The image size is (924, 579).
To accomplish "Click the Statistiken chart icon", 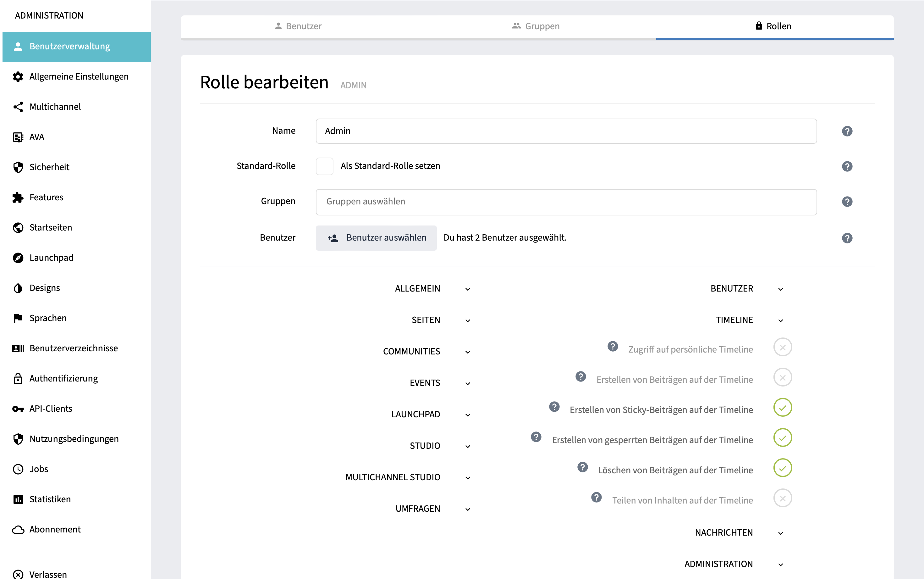I will pyautogui.click(x=18, y=499).
